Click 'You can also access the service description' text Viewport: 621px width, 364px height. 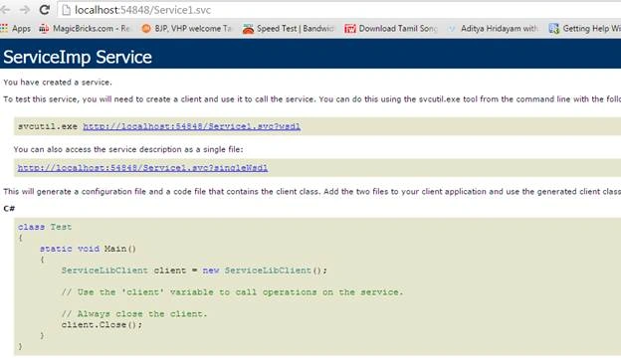[x=128, y=149]
